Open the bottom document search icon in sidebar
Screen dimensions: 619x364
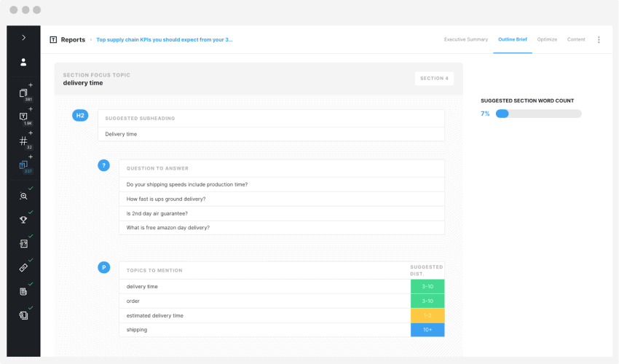(x=23, y=315)
